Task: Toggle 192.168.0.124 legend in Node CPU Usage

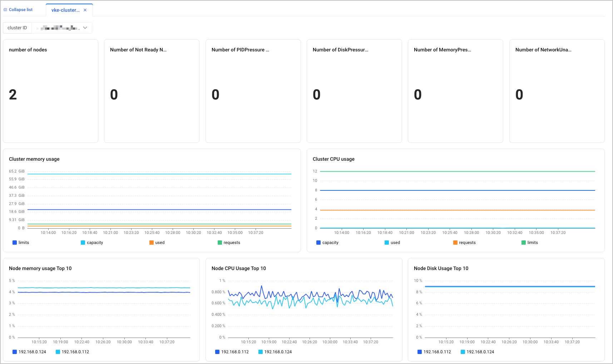Action: click(275, 352)
